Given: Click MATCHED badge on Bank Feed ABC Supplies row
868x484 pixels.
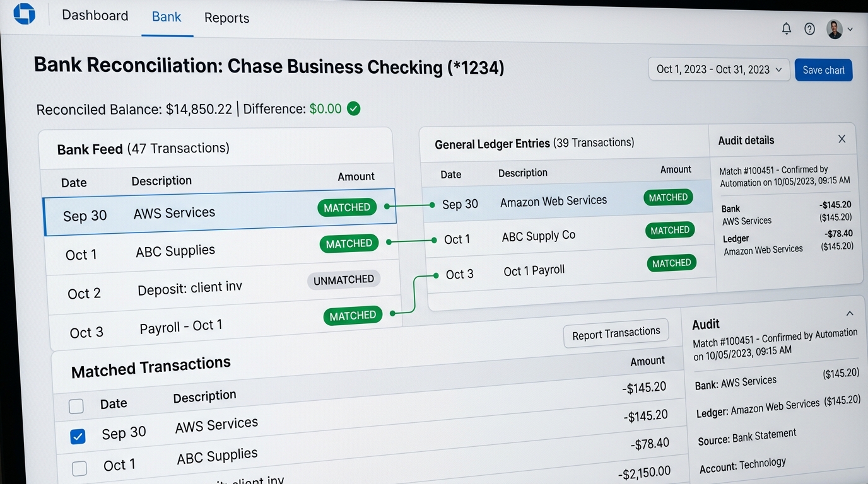Looking at the screenshot, I should (x=349, y=243).
